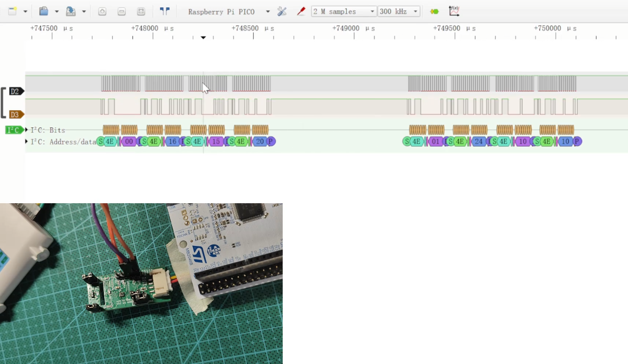This screenshot has width=628, height=364.
Task: Click the Save capture icon
Action: point(71,12)
